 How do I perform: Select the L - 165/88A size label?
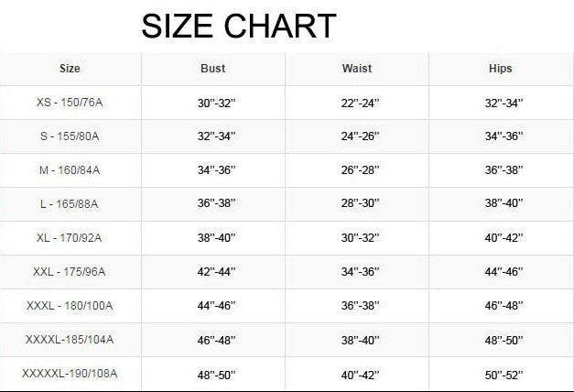pos(70,203)
